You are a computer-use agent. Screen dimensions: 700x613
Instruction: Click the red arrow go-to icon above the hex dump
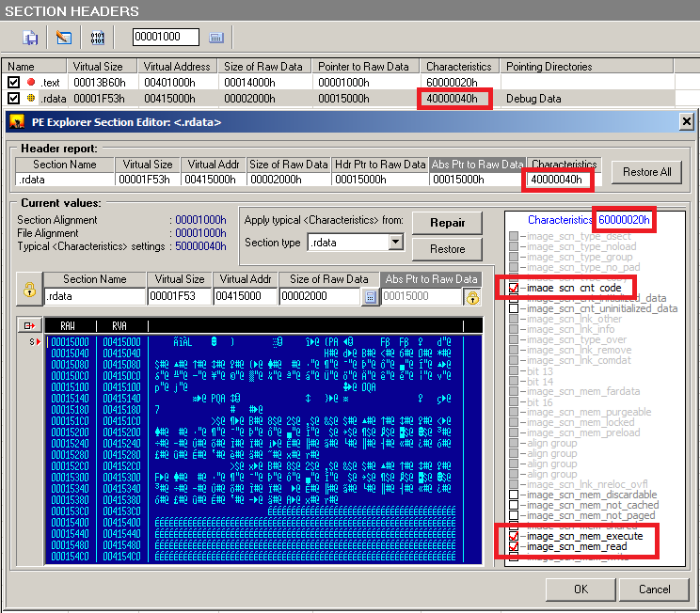pyautogui.click(x=29, y=325)
